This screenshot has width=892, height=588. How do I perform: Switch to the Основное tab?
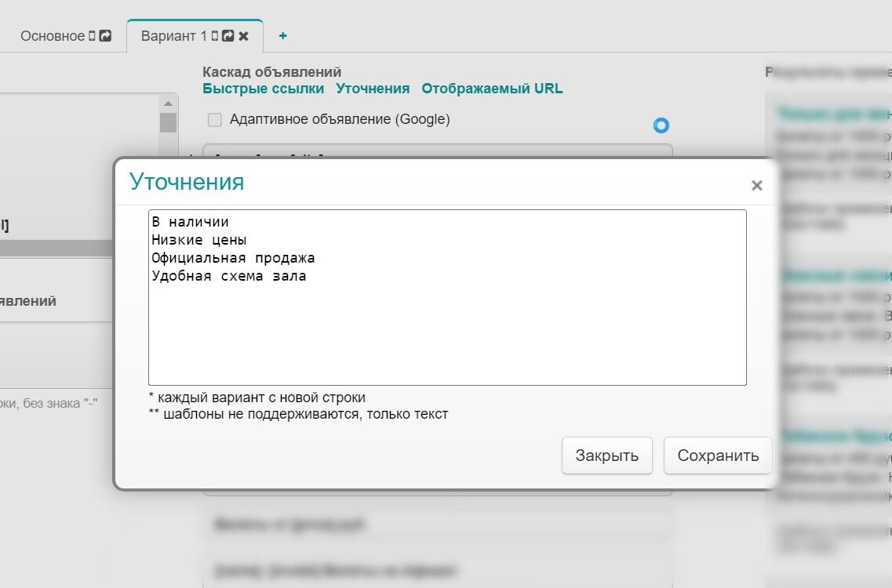click(53, 36)
